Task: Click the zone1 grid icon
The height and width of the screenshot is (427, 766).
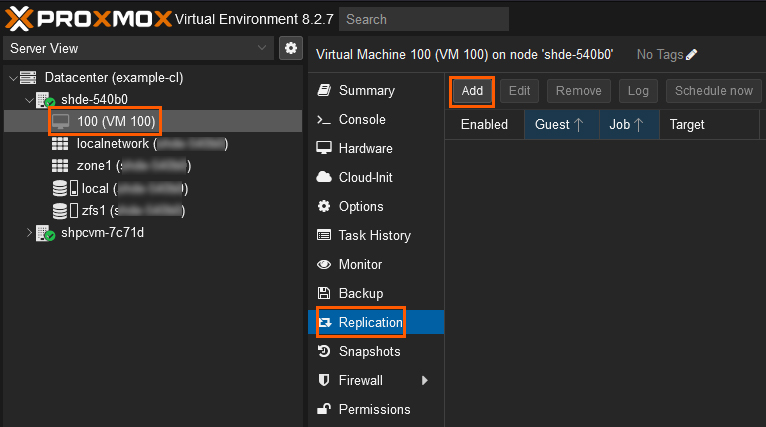Action: point(60,166)
